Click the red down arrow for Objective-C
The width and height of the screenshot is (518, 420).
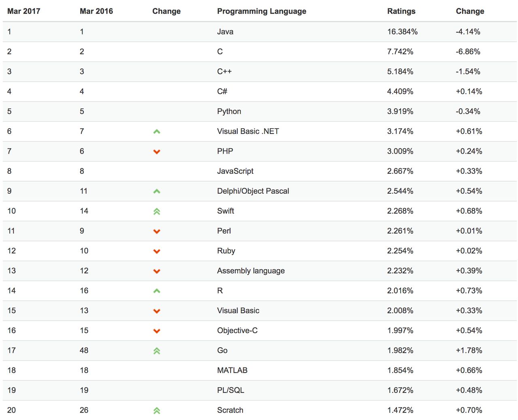pyautogui.click(x=157, y=331)
